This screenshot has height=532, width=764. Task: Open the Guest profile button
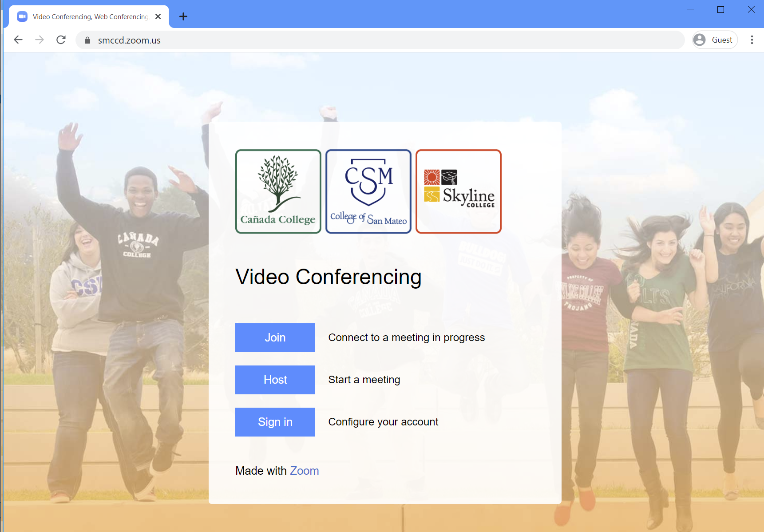point(715,40)
